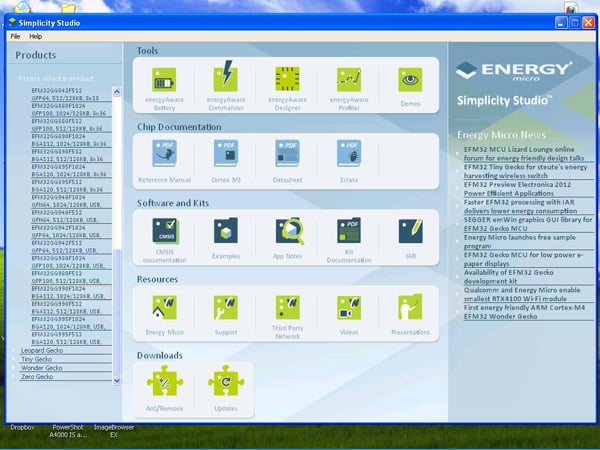Open the energyAware Designer tool
Image resolution: width=600 pixels, height=450 pixels.
tap(287, 80)
